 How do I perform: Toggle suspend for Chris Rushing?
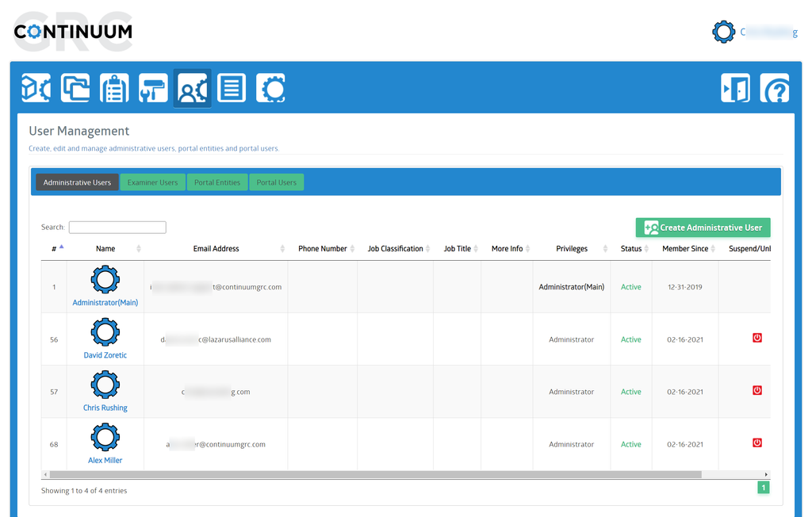[x=756, y=390]
